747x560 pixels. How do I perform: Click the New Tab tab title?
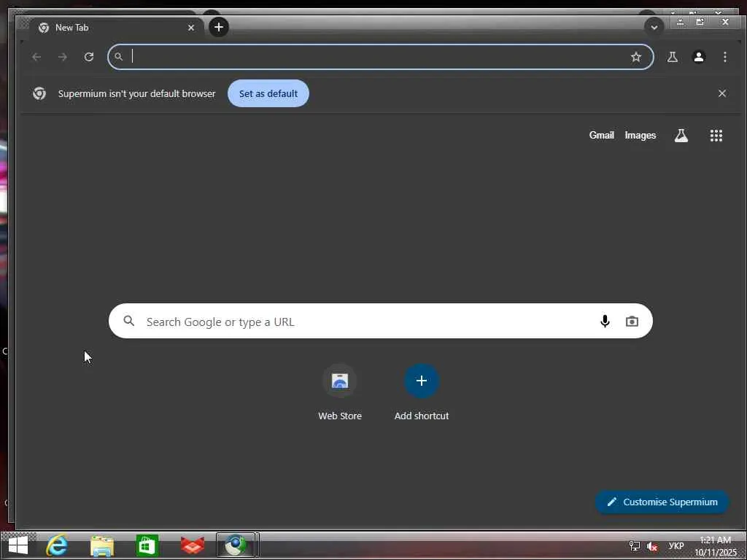[72, 28]
